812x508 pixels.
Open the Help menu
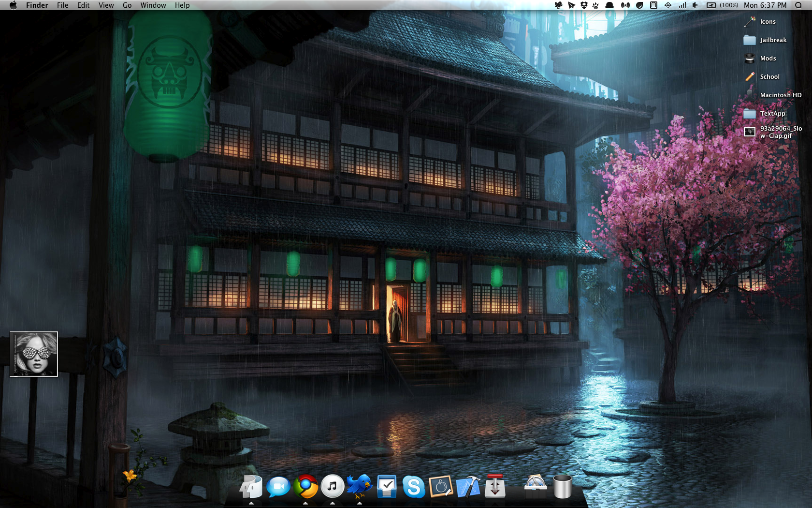point(182,5)
